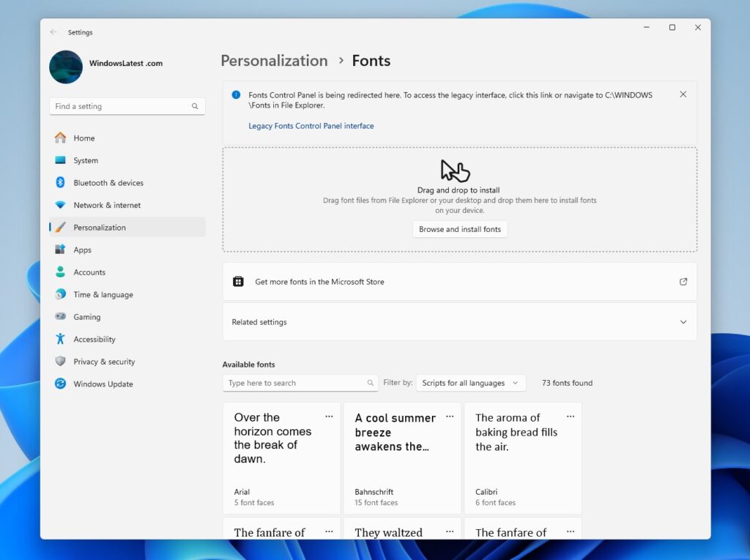Image resolution: width=750 pixels, height=560 pixels.
Task: Open the Scripts for all languages filter dropdown
Action: tap(471, 382)
